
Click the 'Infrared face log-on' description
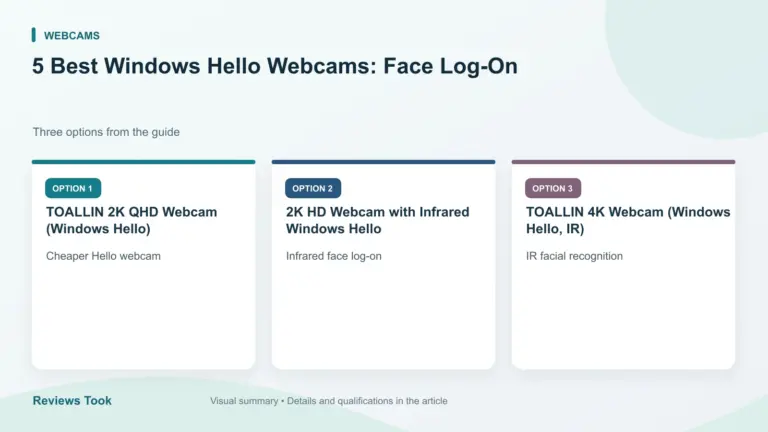click(334, 256)
